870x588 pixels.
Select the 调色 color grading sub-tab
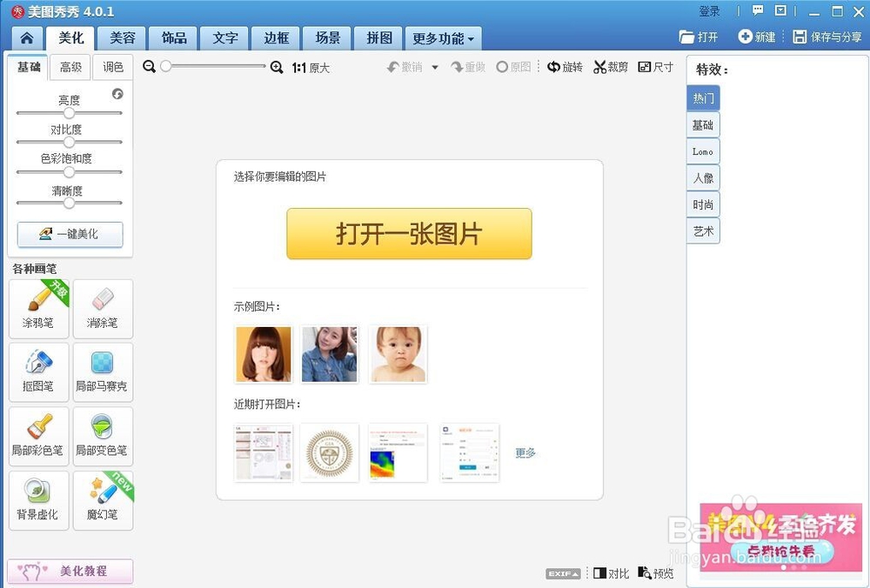[x=112, y=67]
